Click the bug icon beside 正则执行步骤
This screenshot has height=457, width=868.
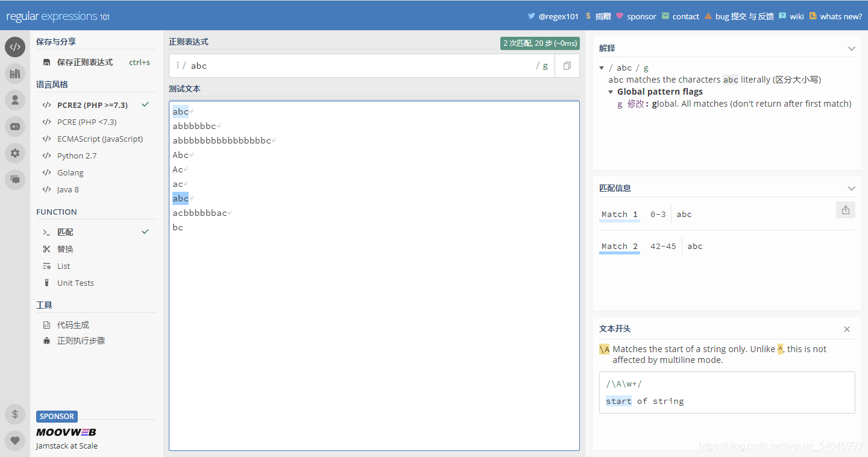(x=47, y=341)
